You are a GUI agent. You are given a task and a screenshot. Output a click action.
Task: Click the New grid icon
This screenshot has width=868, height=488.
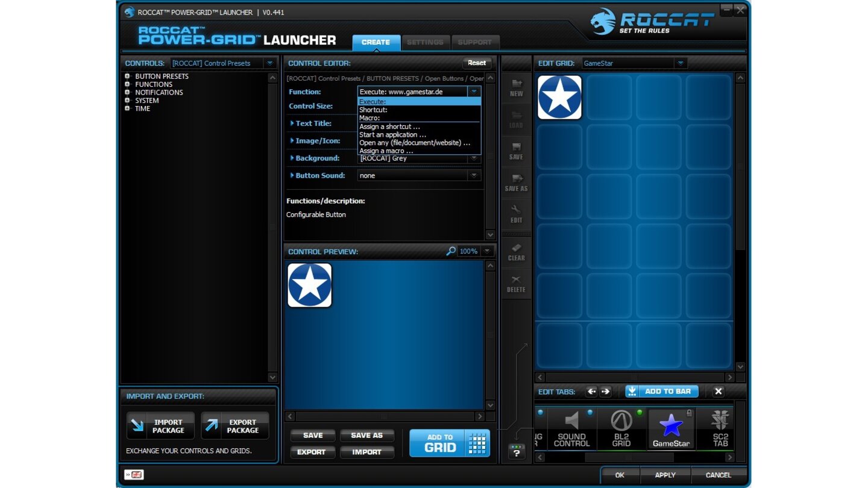click(x=517, y=88)
